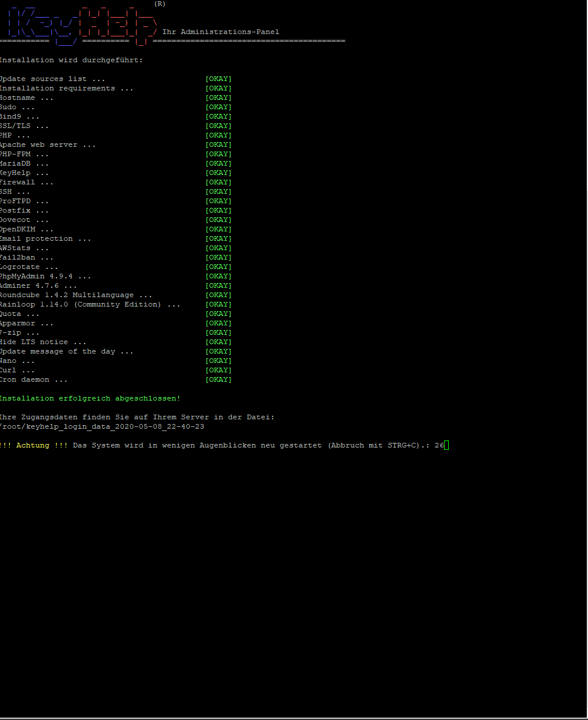
Task: Click the 'Email protection' line
Action: (45, 239)
